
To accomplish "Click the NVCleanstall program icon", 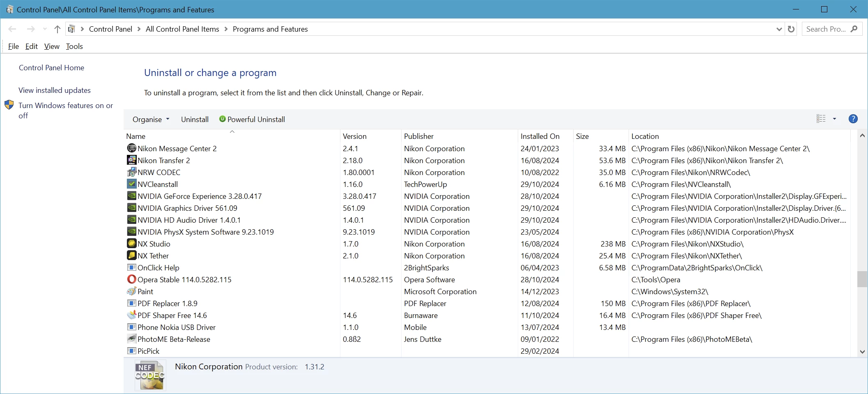I will 131,184.
